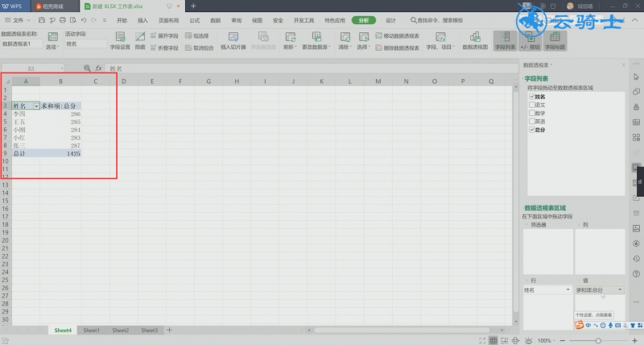Image resolution: width=644 pixels, height=345 pixels.
Task: Toggle +/- 按钮 in ribbon
Action: [x=530, y=41]
